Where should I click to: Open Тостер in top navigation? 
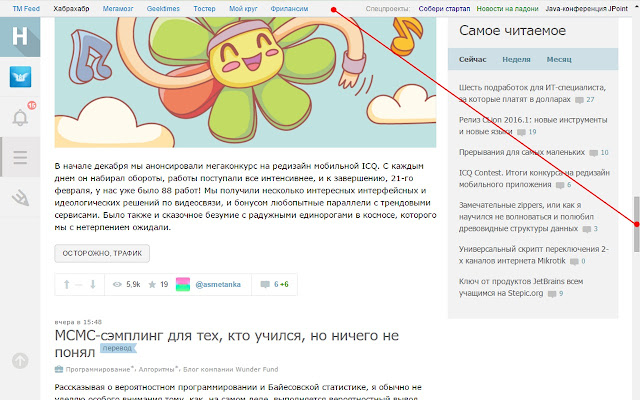click(x=204, y=9)
